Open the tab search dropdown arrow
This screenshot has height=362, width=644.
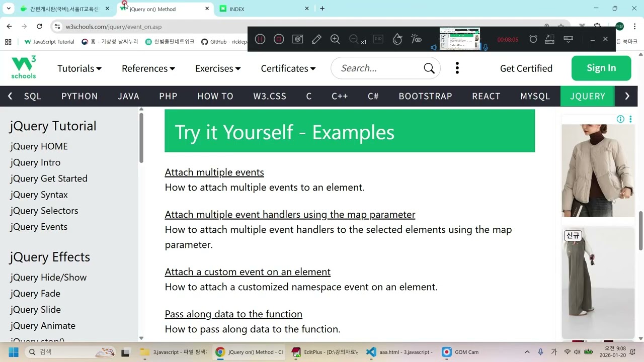coord(9,9)
